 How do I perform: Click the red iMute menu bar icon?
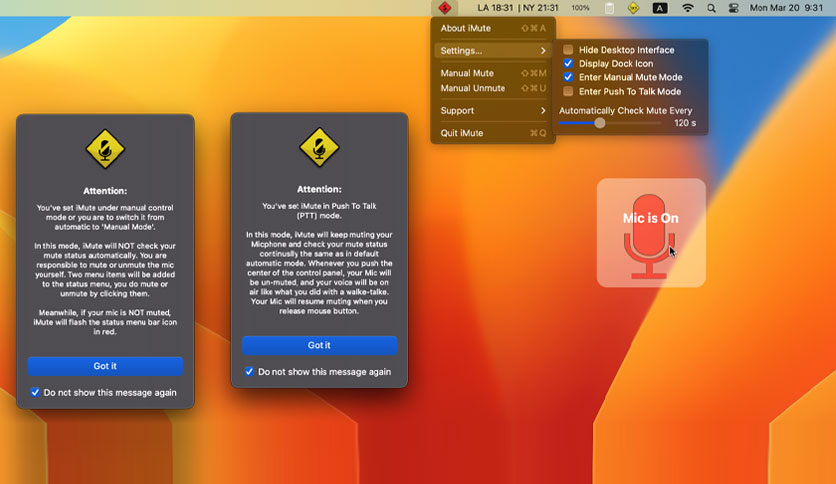(445, 8)
